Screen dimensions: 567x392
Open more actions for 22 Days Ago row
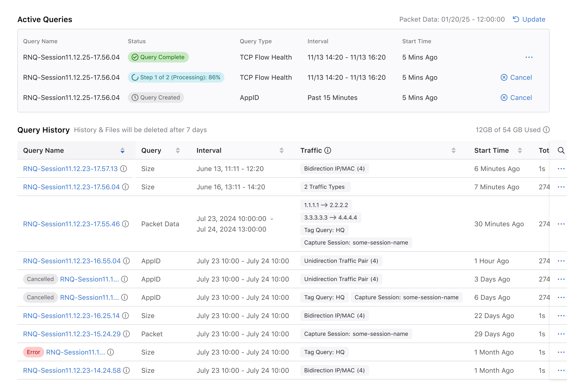(561, 316)
